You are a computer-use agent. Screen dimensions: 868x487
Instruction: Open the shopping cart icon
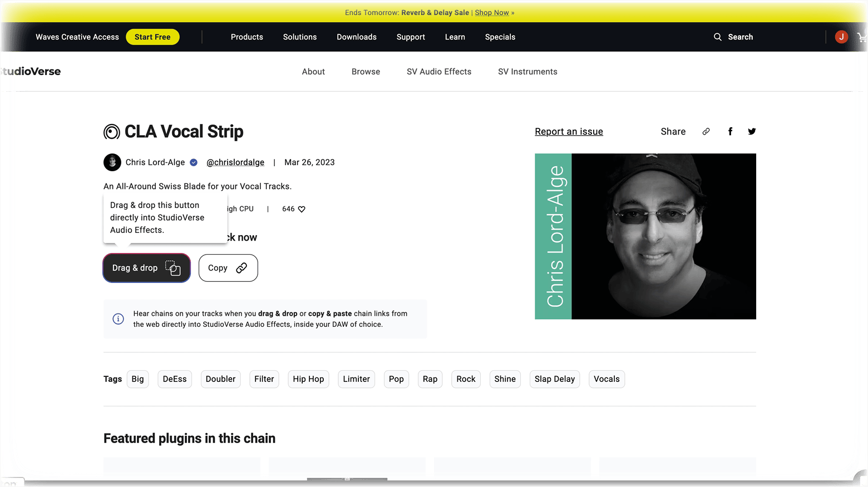point(862,37)
